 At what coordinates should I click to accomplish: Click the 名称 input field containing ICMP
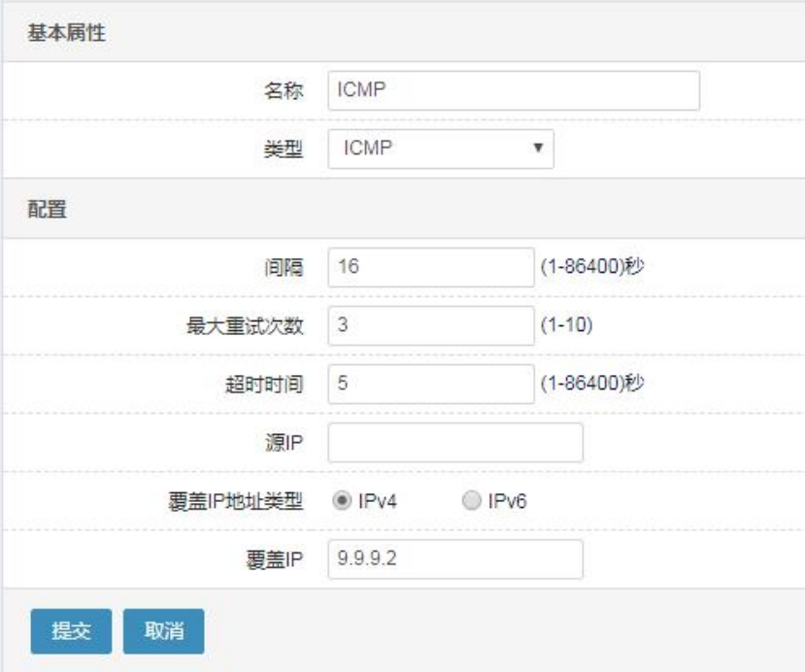point(514,91)
